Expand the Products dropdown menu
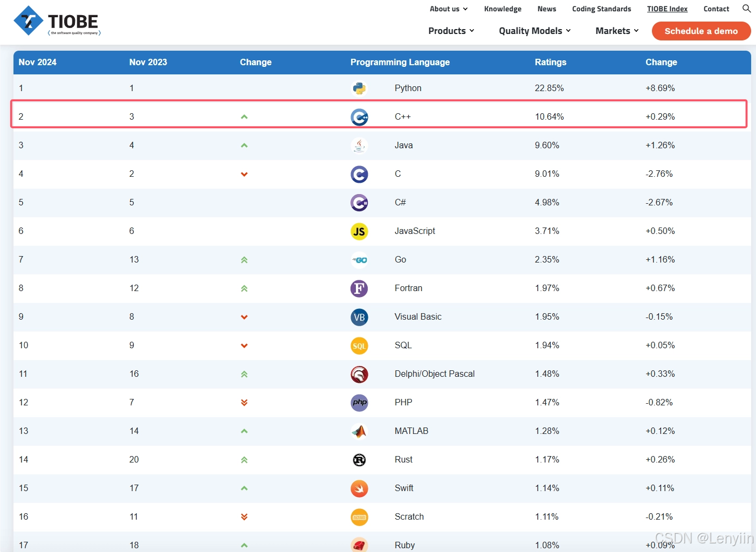The width and height of the screenshot is (756, 552). pyautogui.click(x=451, y=31)
